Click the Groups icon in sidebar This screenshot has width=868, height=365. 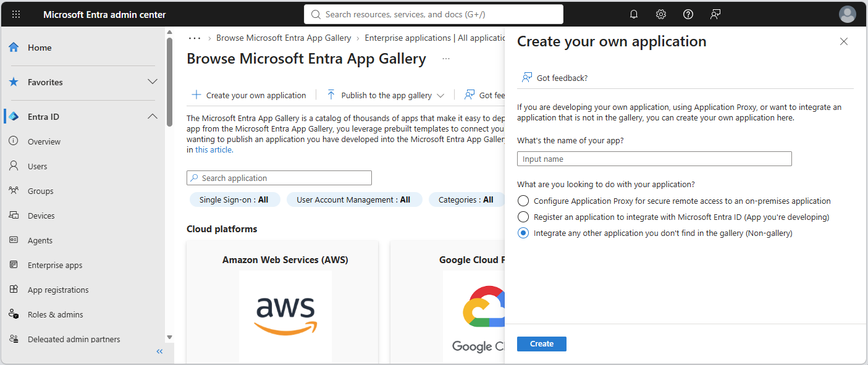click(14, 191)
